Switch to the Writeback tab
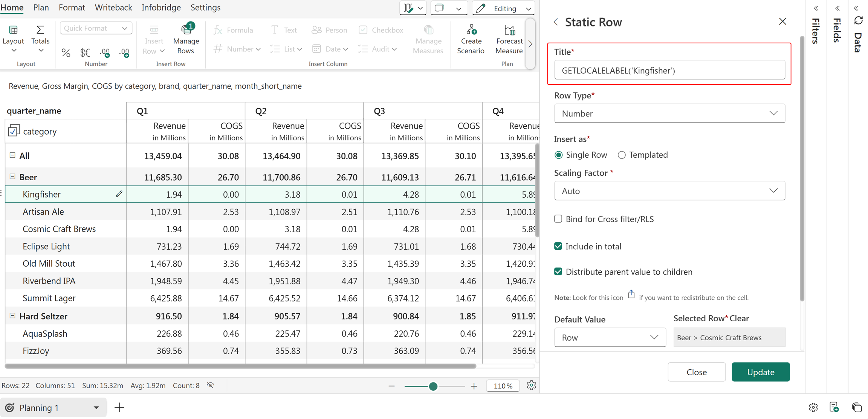Viewport: 868px width, 419px height. (113, 8)
